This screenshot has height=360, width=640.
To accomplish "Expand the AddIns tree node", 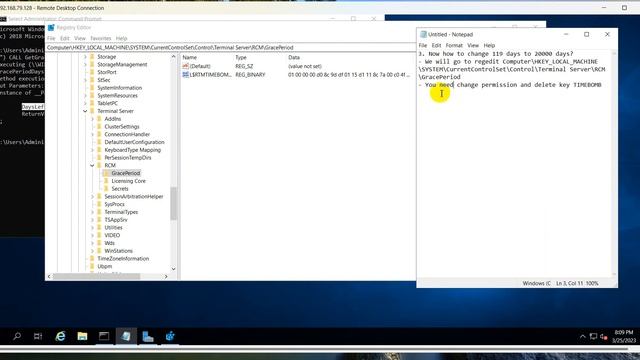I will click(x=92, y=119).
